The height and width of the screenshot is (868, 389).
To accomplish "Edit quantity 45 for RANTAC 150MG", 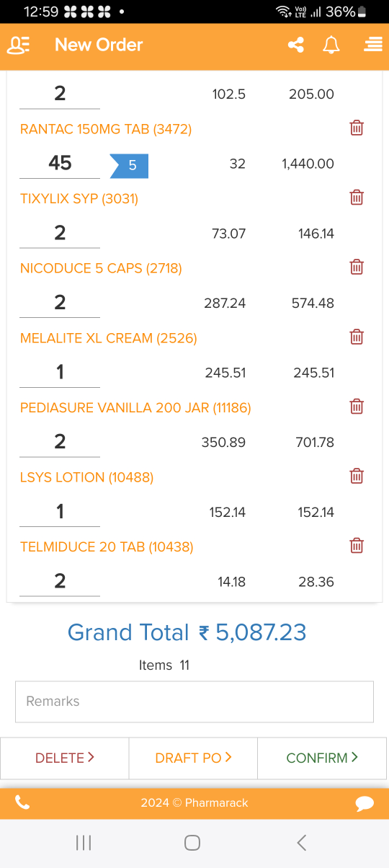I will [x=60, y=164].
